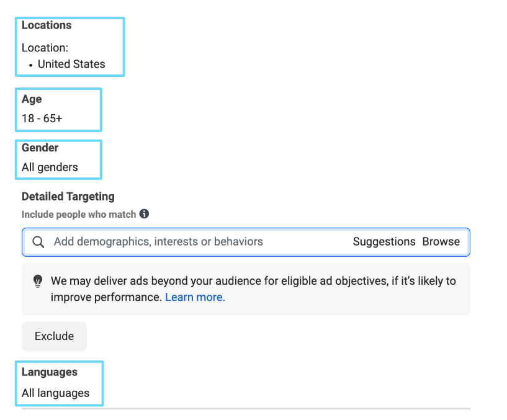Select the Gender section heading
The width and height of the screenshot is (507, 420).
coord(40,148)
